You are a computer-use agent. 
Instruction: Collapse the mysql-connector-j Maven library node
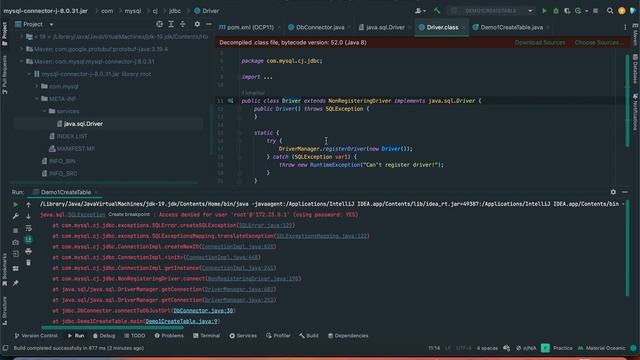[21, 62]
